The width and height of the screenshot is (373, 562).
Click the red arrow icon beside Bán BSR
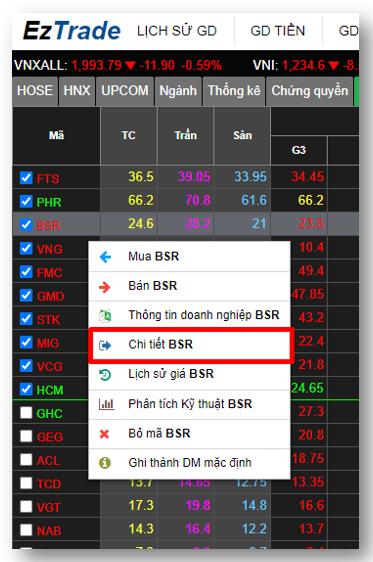105,287
